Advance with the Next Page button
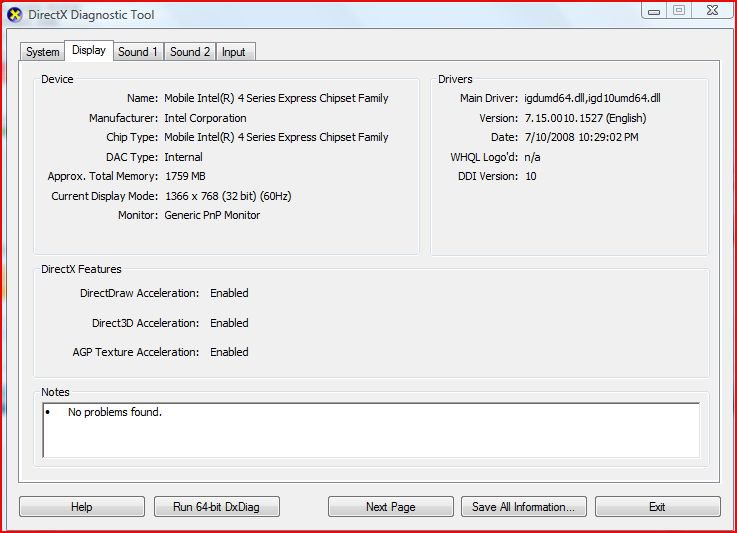The height and width of the screenshot is (533, 737). (391, 507)
